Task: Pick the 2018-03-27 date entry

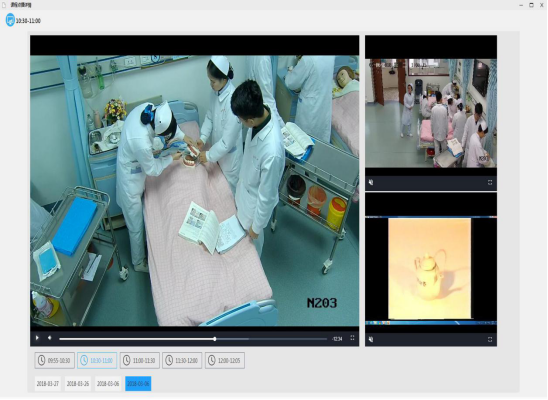Action: tap(48, 384)
